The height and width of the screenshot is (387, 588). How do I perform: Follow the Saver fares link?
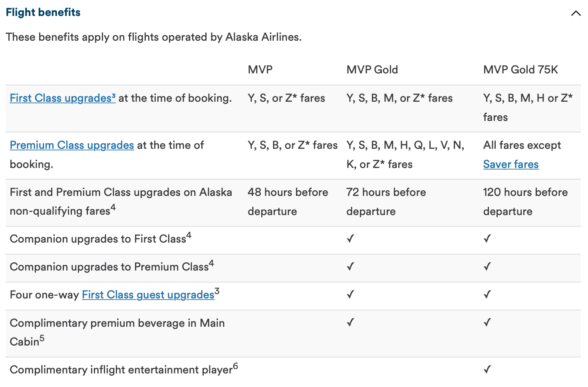click(x=511, y=164)
